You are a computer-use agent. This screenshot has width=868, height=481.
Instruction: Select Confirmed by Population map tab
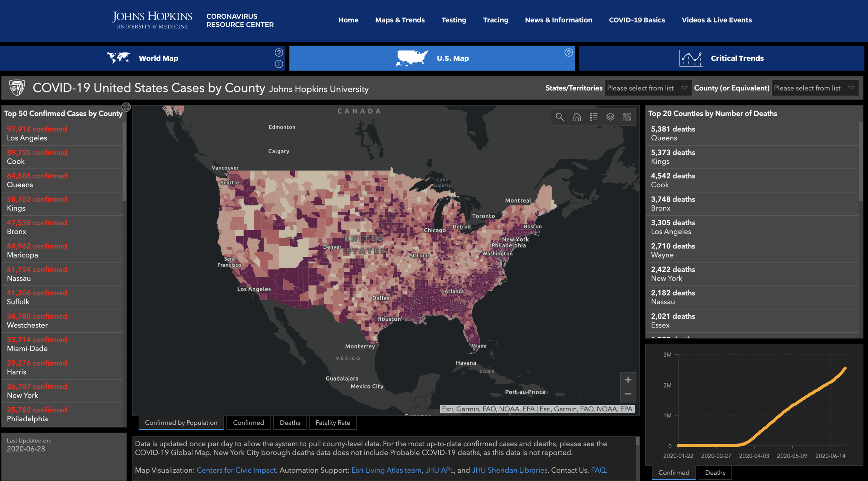(181, 423)
